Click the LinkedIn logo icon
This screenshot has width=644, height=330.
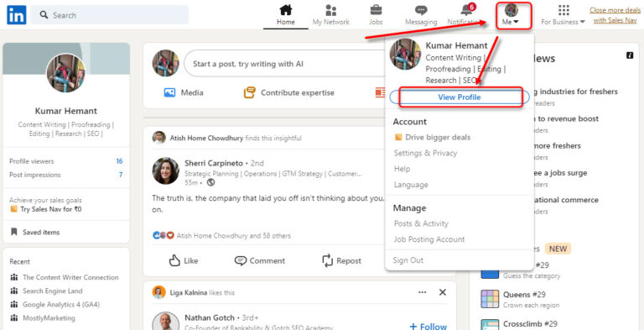[17, 15]
